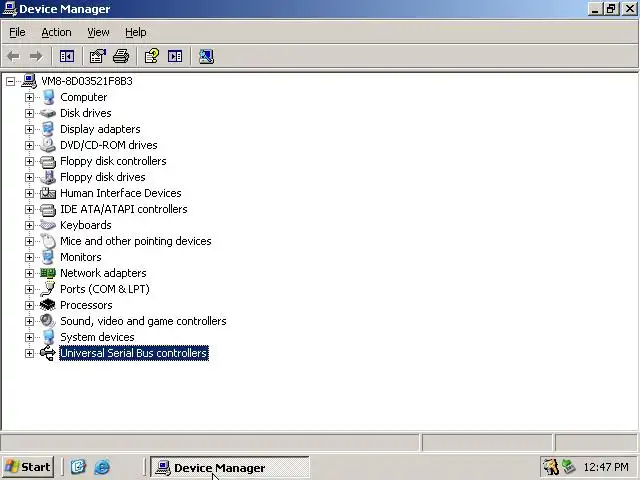Click the network tray icon near clock
The image size is (640, 480).
(x=569, y=467)
